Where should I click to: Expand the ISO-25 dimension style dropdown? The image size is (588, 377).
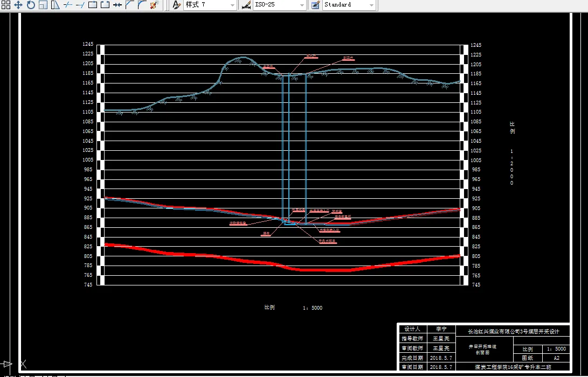point(302,5)
